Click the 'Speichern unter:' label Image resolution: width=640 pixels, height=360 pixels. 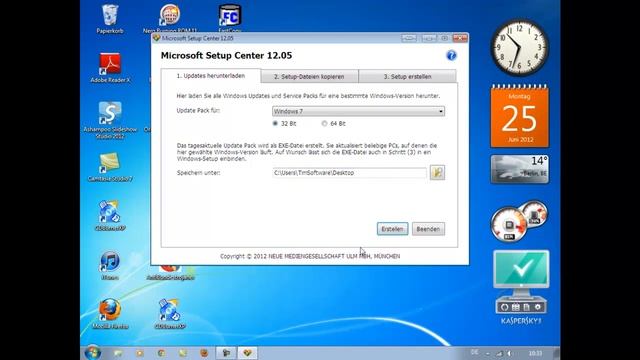point(198,173)
